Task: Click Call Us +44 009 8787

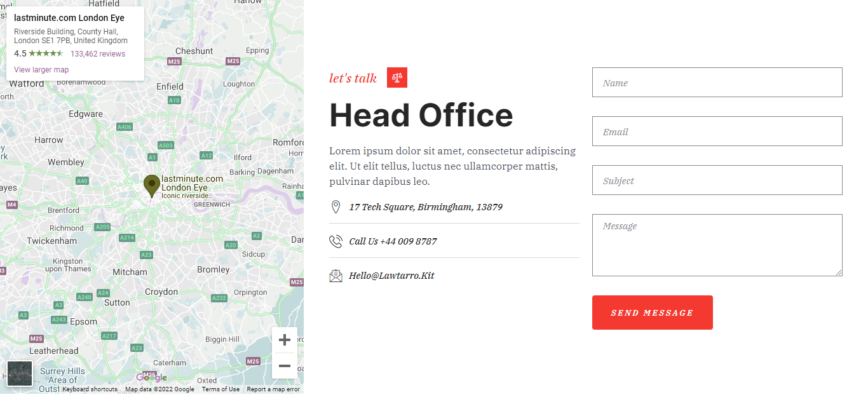Action: [393, 241]
